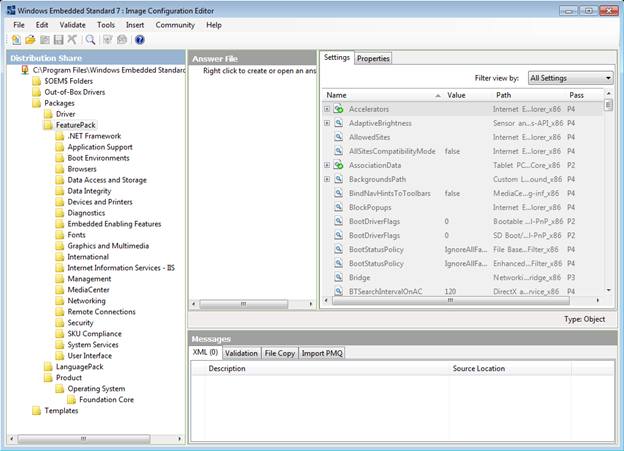This screenshot has width=624, height=451.
Task: Click the AssociationData setting icon
Action: click(x=339, y=165)
